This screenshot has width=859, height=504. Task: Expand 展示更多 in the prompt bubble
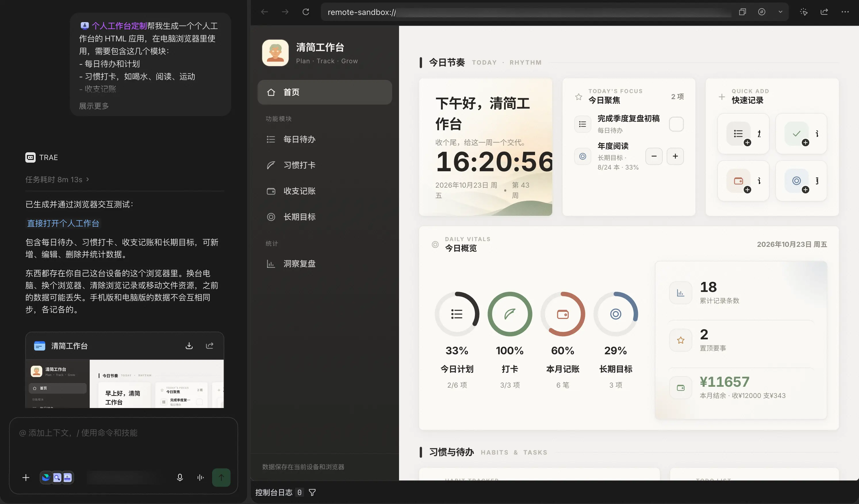coord(94,106)
